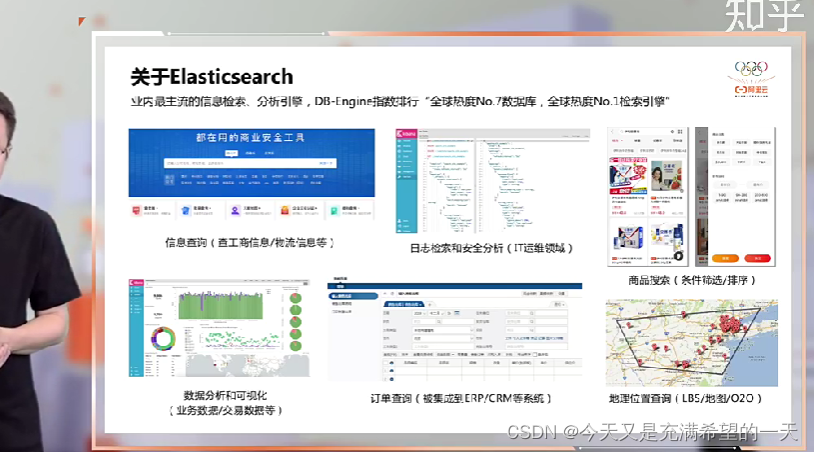The image size is (814, 452).
Task: Select the blue tab in order query form
Action: coord(404,304)
